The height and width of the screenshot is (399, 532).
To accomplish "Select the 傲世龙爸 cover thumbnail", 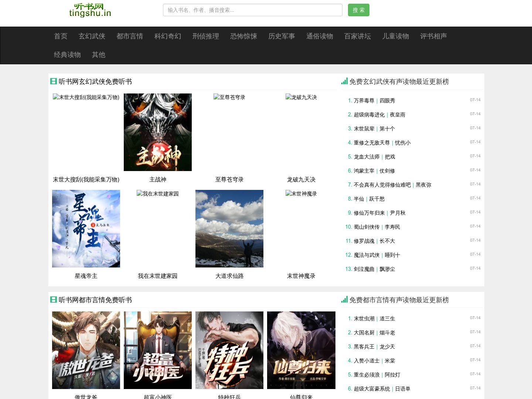I will (86, 350).
